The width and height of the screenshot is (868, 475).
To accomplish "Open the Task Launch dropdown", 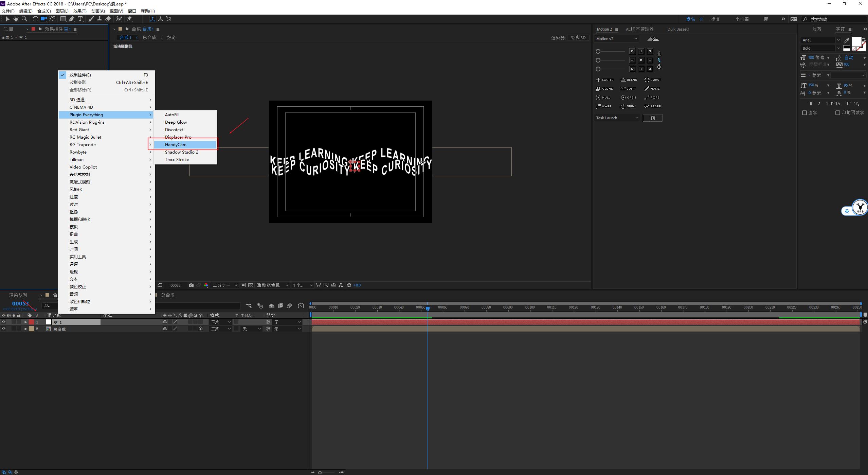I will click(x=617, y=118).
